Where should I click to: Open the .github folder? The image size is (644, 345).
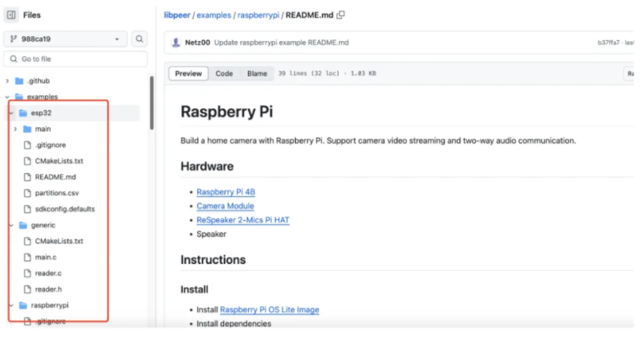[x=38, y=81]
